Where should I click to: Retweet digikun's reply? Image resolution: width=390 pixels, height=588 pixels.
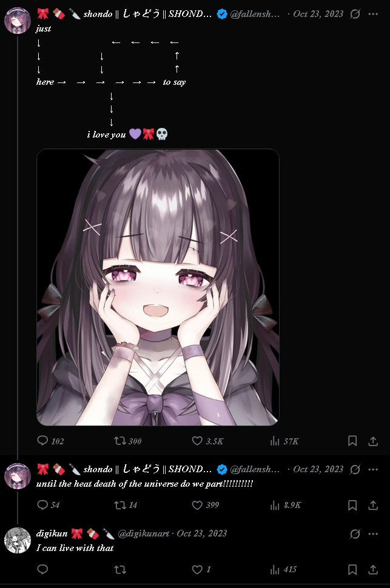click(120, 570)
